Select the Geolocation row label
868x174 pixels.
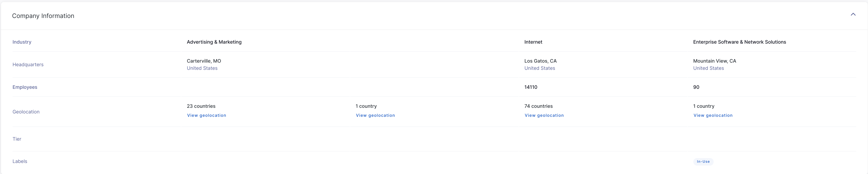[26, 112]
